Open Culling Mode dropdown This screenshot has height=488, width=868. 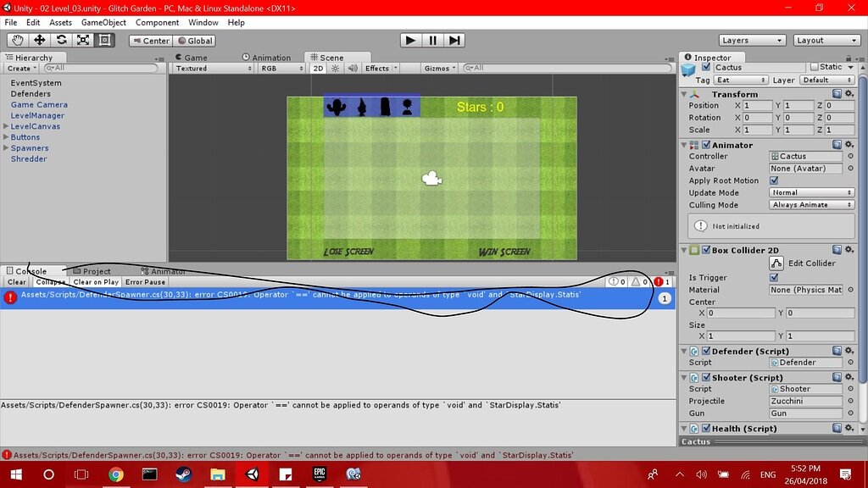811,205
